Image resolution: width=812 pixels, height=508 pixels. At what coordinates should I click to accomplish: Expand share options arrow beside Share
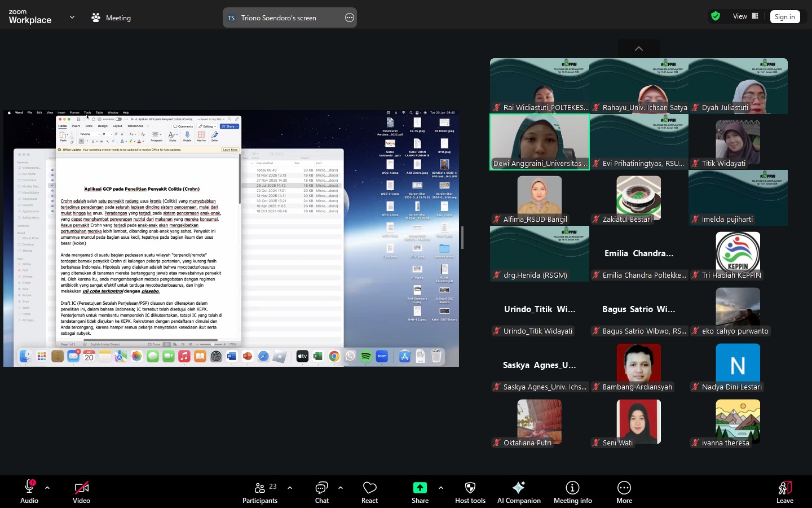click(x=441, y=488)
